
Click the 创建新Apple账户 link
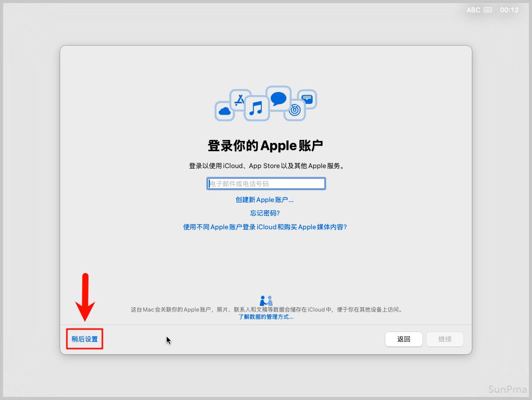tap(264, 200)
